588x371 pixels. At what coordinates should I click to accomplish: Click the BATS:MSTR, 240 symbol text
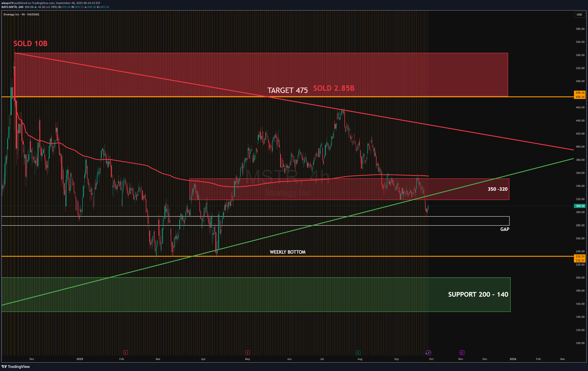(12, 7)
